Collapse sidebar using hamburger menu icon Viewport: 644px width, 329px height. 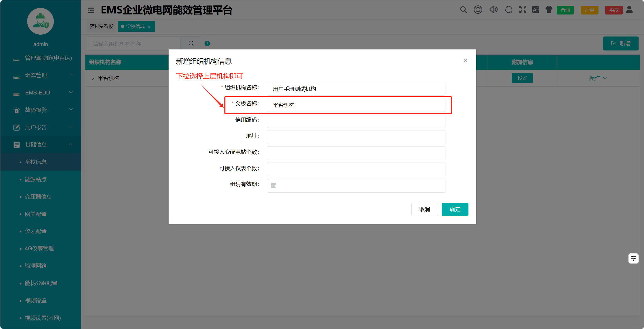[91, 10]
